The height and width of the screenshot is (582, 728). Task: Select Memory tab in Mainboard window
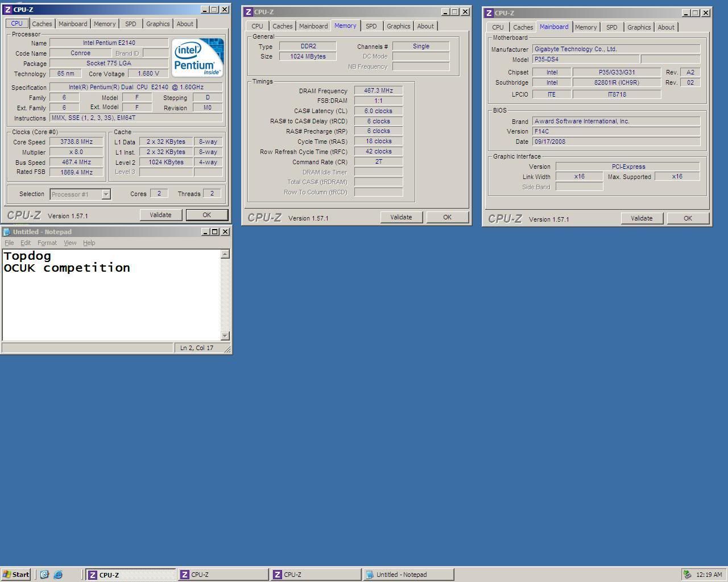tap(586, 27)
